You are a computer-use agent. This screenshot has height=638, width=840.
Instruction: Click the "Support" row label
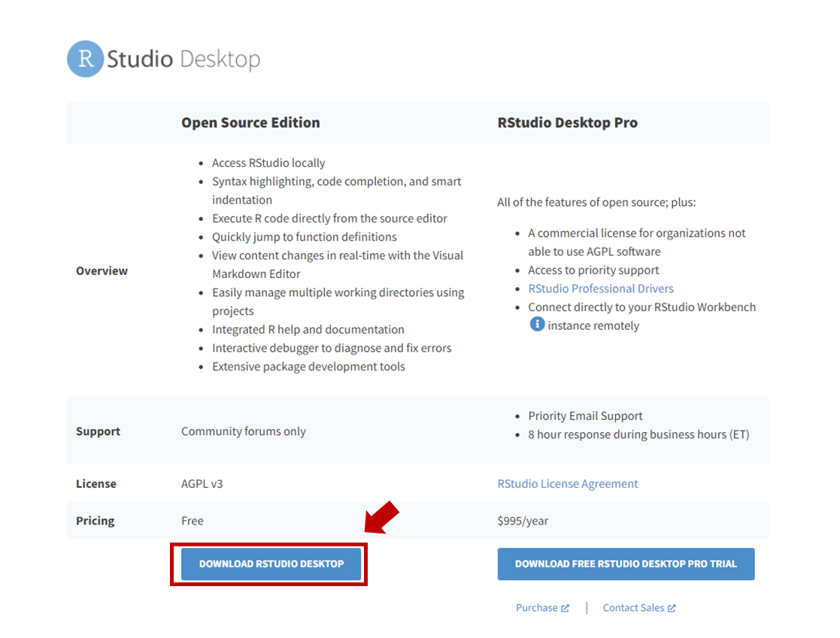click(98, 431)
